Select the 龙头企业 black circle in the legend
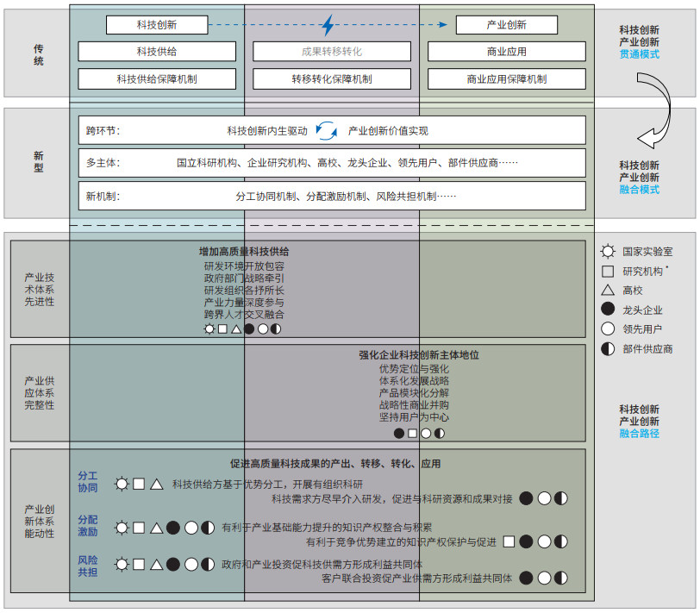 pos(608,310)
